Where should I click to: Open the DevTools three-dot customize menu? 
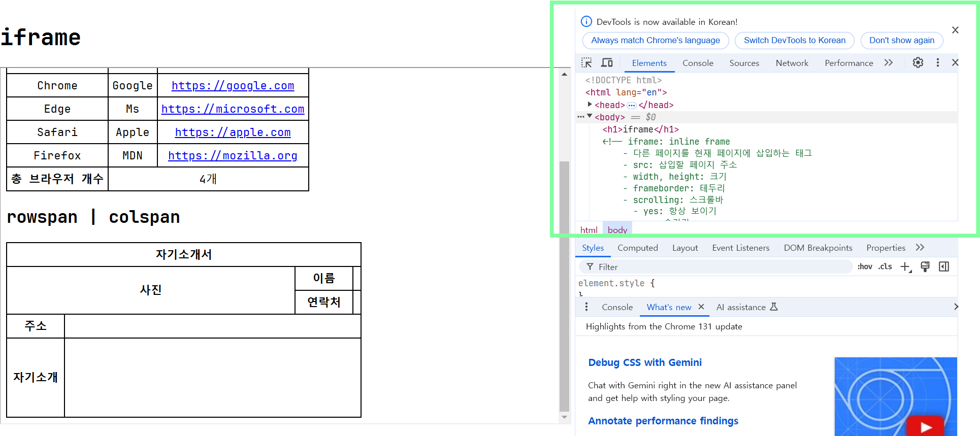pyautogui.click(x=938, y=62)
